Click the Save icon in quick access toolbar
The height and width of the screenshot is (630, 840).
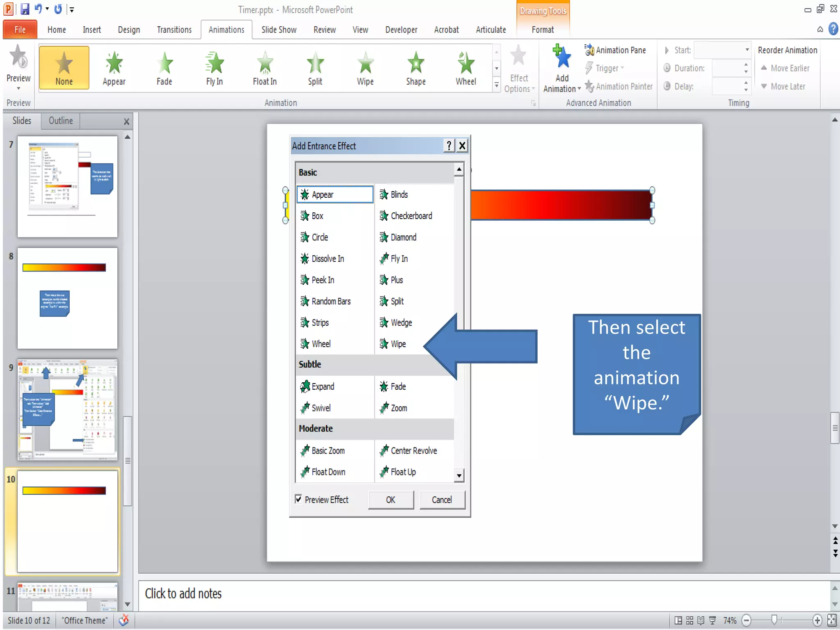point(25,9)
